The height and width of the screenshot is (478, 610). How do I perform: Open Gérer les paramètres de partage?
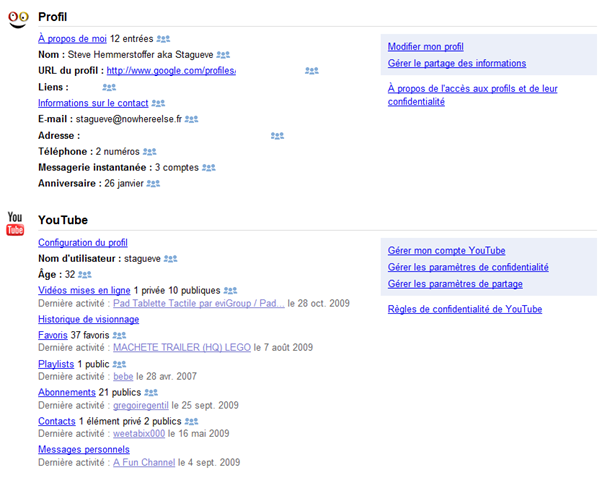tap(455, 284)
